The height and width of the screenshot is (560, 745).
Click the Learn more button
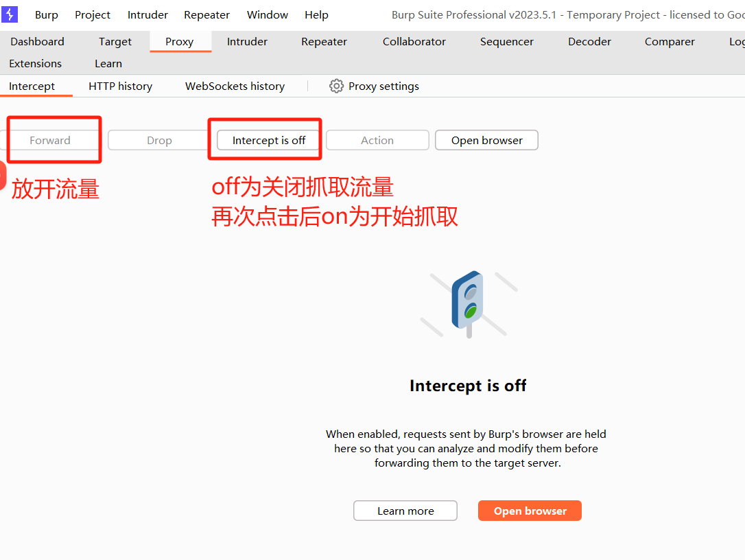(x=405, y=511)
